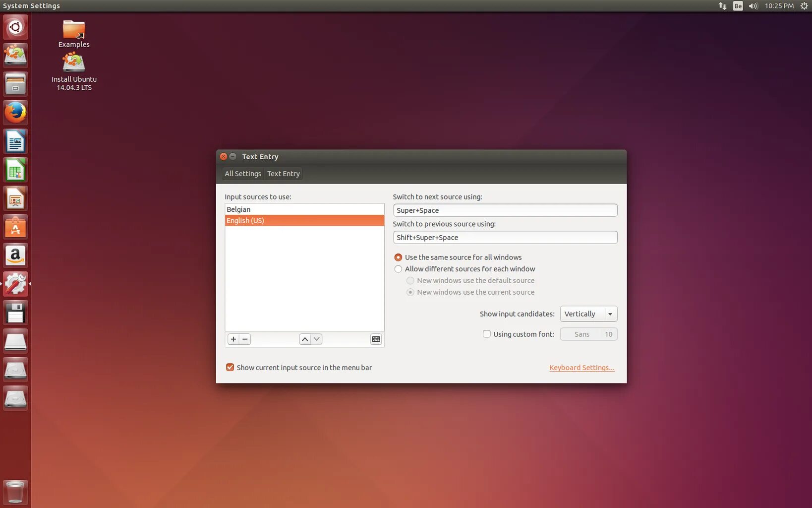Viewport: 812px width, 508px height.
Task: Open Keyboard Settings link
Action: coord(581,368)
